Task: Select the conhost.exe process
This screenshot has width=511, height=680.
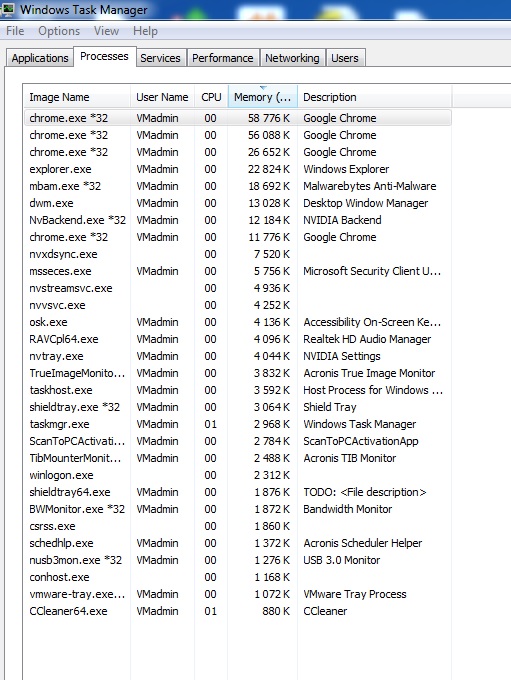Action: tap(238, 577)
